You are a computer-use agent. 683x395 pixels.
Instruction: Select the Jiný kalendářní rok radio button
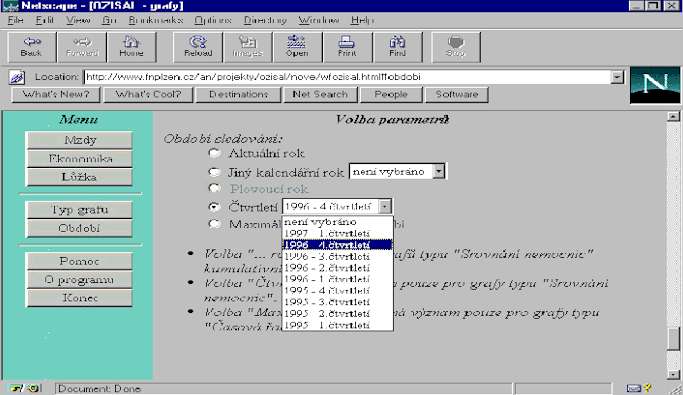(214, 172)
